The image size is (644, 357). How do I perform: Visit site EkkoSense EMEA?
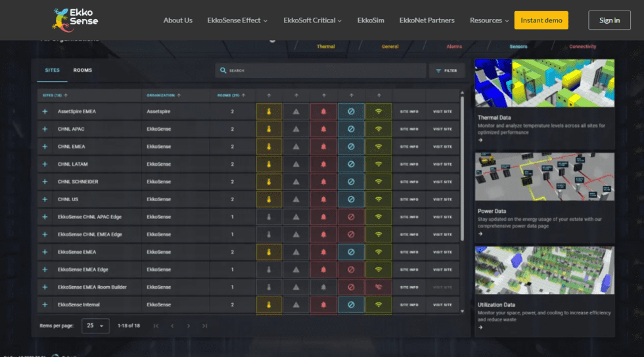tap(442, 252)
